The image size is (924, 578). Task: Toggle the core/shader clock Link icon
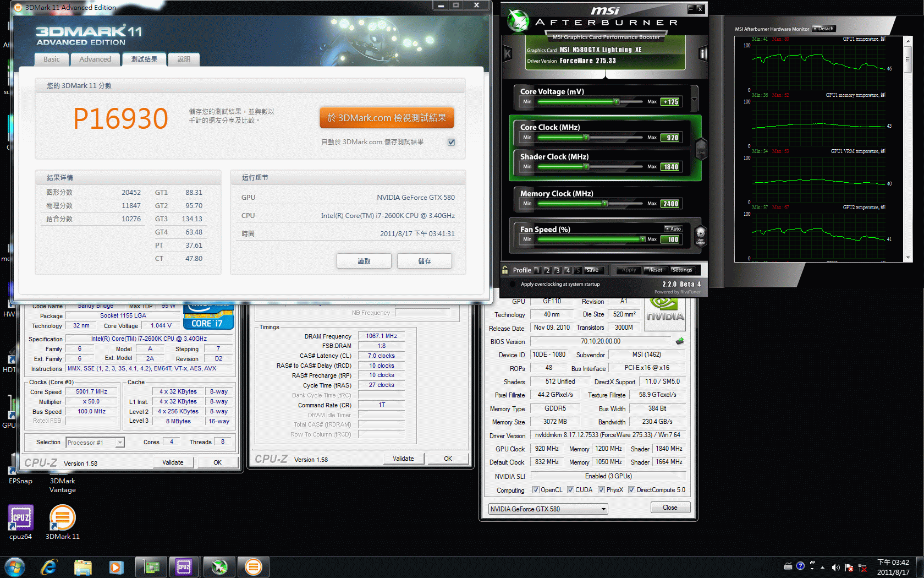[x=701, y=148]
